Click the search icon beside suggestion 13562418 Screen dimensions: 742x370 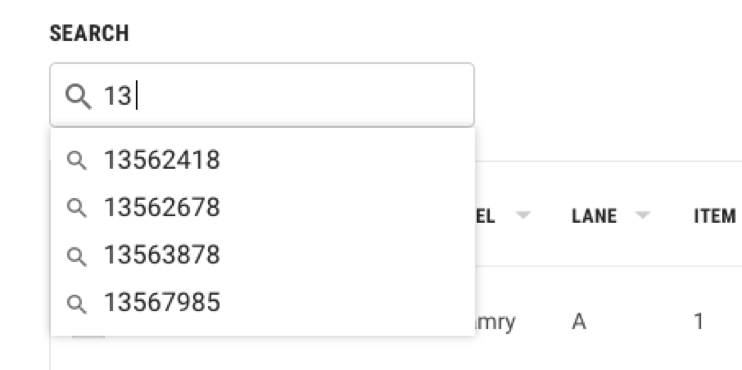coord(77,160)
